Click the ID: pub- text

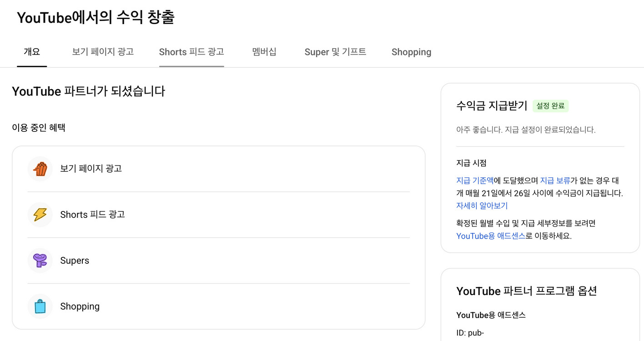click(470, 333)
